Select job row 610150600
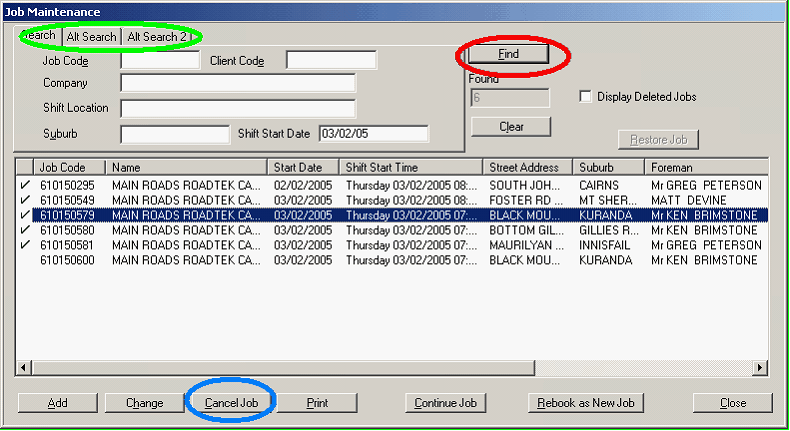790x431 pixels. 68,260
